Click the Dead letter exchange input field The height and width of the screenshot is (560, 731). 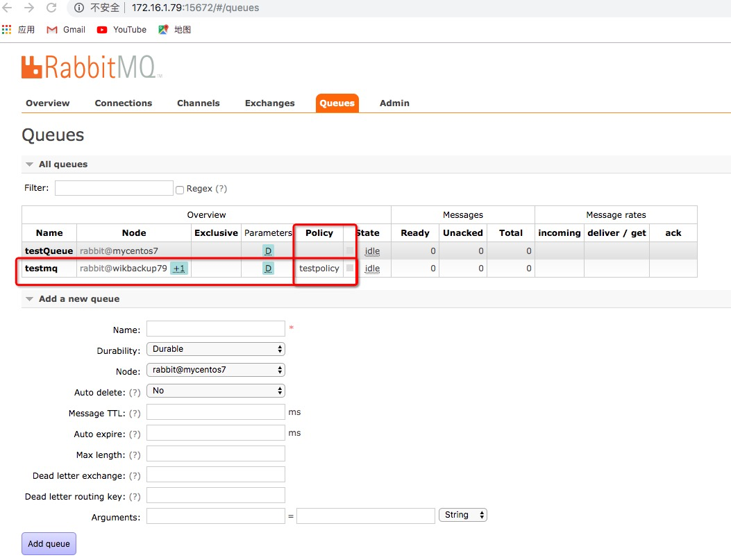click(x=215, y=474)
